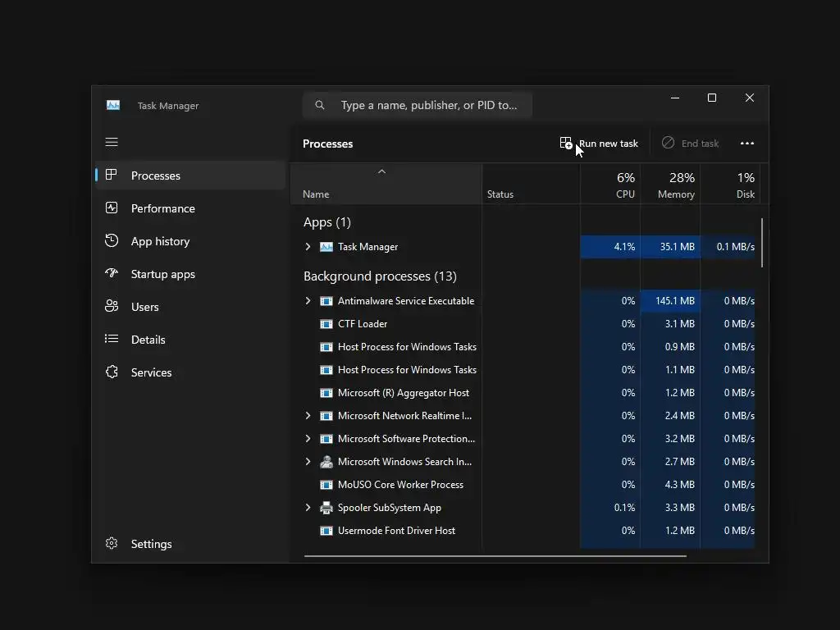Click the Processes sidebar icon

click(x=112, y=175)
